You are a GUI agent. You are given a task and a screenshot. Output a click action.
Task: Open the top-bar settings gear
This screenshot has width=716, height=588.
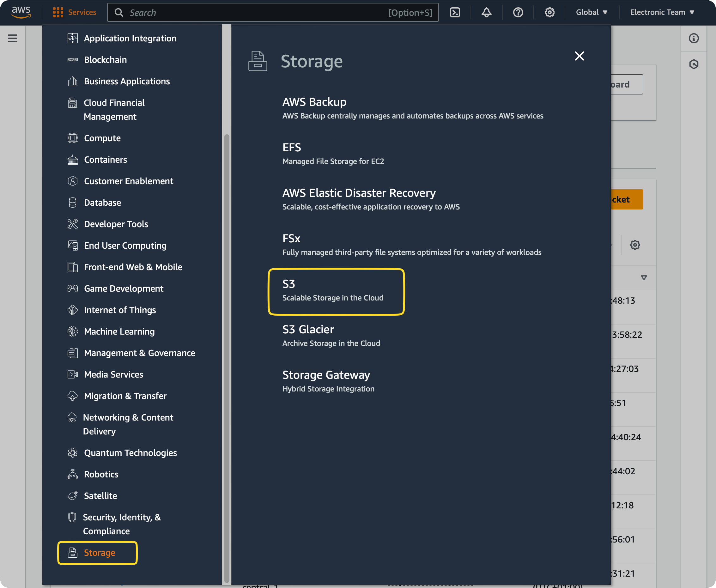[549, 12]
